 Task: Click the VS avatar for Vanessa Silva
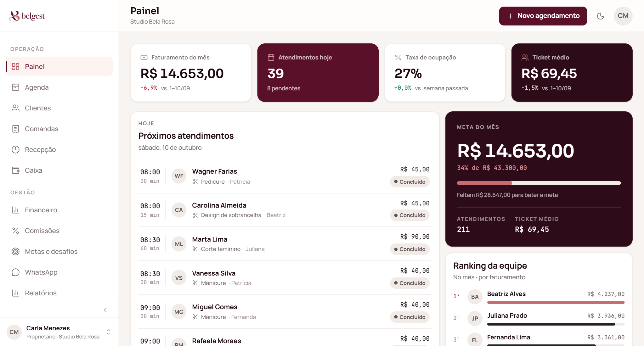point(179,278)
